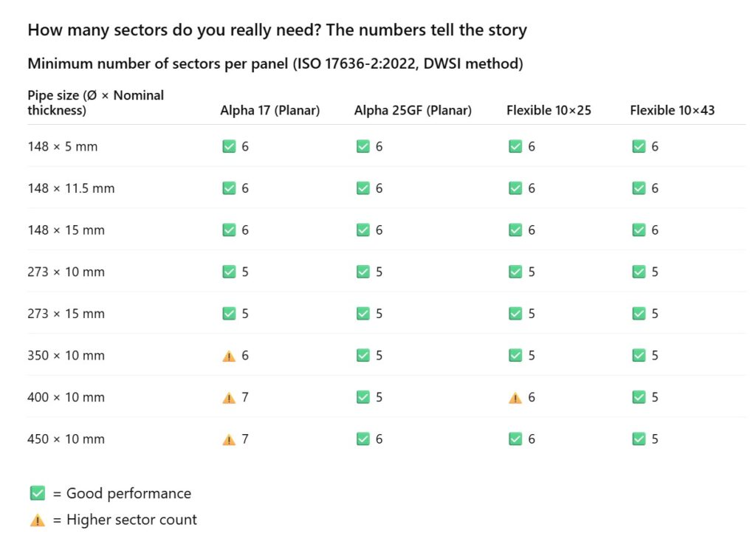
Task: Click the Flexible 10×43 column header
Action: 672,111
